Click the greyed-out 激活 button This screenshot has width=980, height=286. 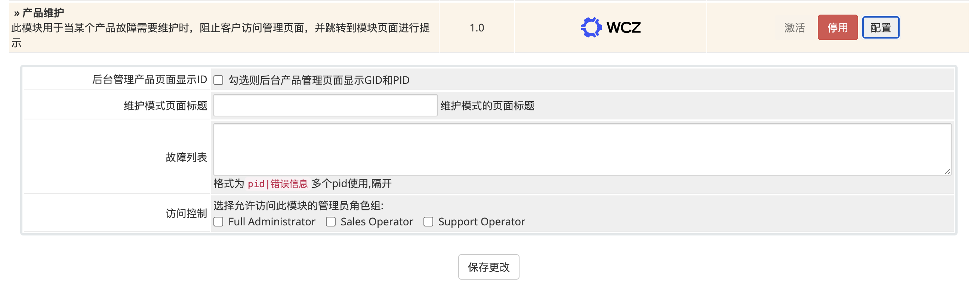794,27
